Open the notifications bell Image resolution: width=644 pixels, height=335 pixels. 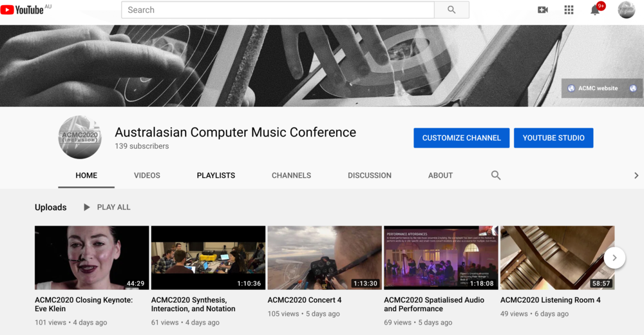594,10
